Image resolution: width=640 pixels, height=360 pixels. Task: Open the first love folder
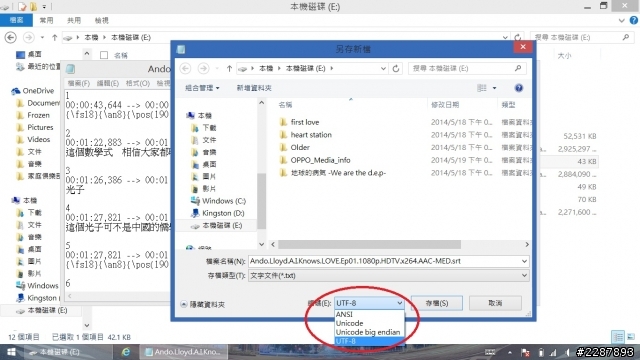[305, 122]
